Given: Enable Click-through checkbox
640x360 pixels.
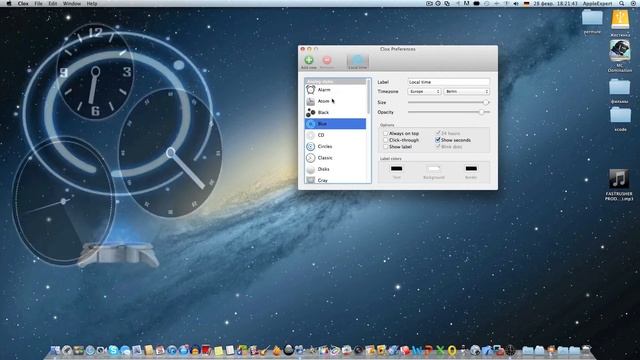Looking at the screenshot, I should click(x=385, y=140).
